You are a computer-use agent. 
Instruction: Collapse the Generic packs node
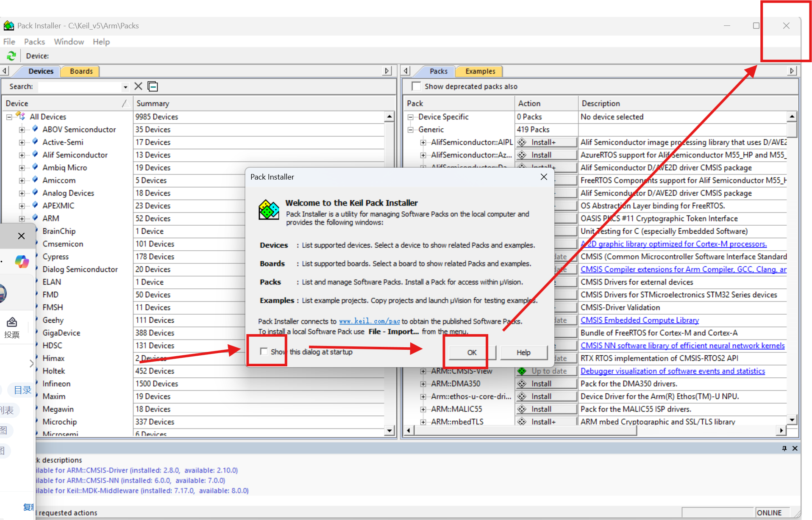pyautogui.click(x=410, y=130)
